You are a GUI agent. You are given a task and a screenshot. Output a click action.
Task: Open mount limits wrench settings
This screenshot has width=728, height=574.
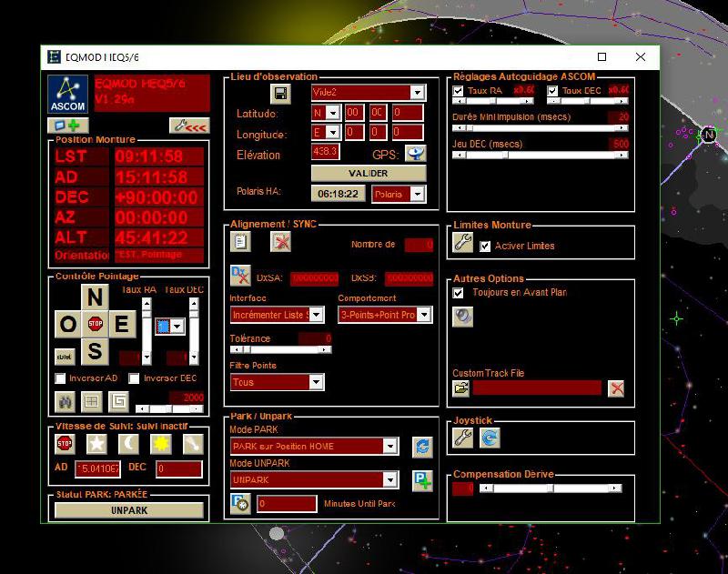(463, 242)
